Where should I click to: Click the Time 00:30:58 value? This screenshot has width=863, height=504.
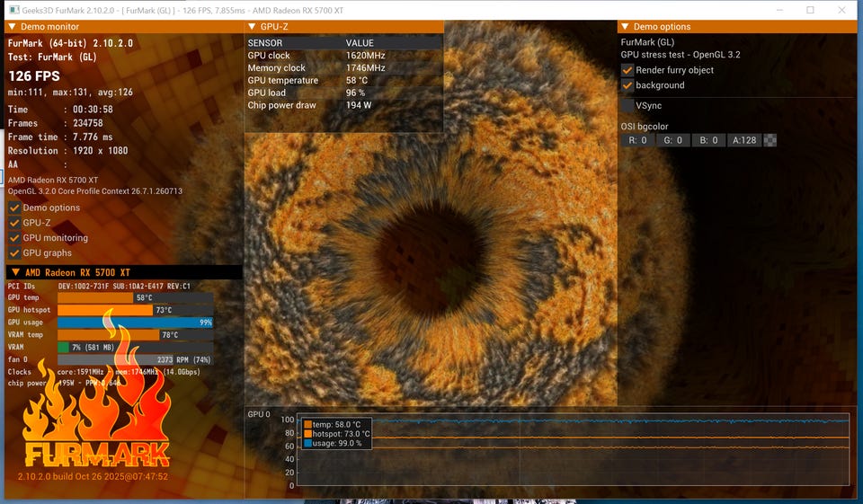point(93,110)
